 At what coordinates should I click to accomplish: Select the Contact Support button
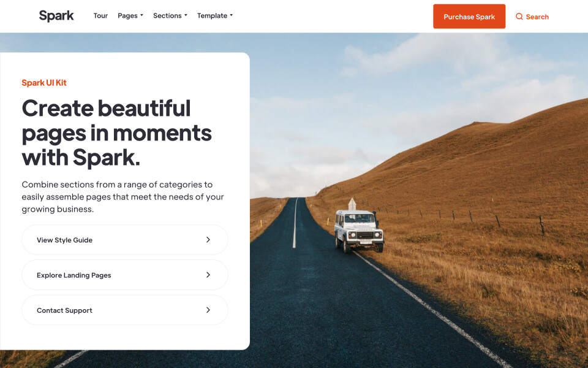[125, 310]
